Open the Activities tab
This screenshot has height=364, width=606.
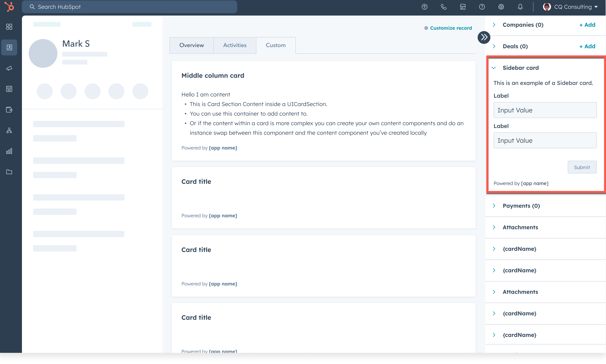pyautogui.click(x=234, y=45)
